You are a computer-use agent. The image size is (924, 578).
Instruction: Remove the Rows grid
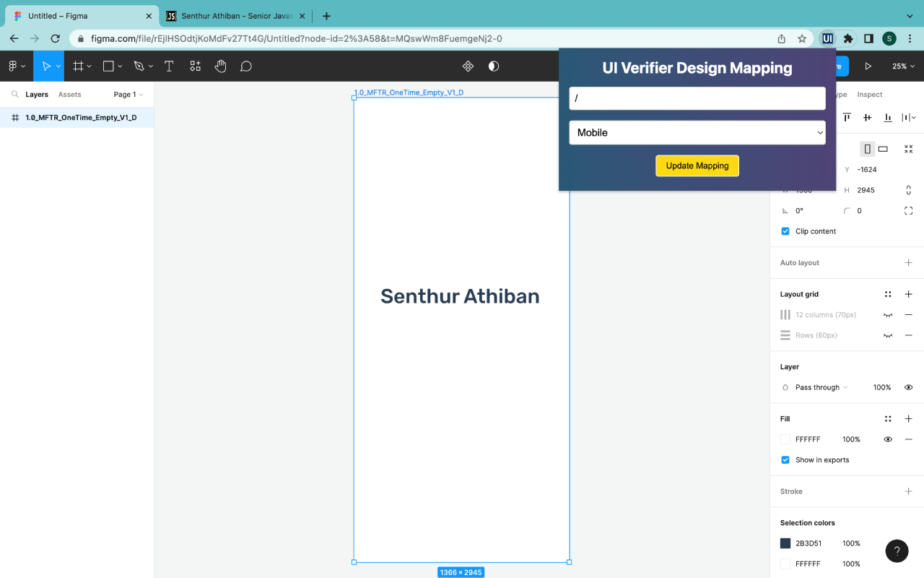(909, 335)
